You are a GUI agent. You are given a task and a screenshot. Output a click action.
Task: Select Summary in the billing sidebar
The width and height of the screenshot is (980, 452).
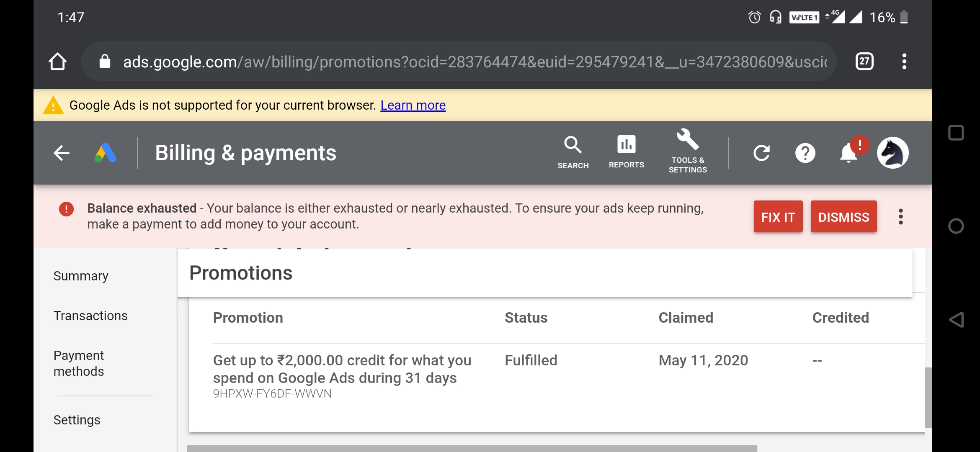81,276
